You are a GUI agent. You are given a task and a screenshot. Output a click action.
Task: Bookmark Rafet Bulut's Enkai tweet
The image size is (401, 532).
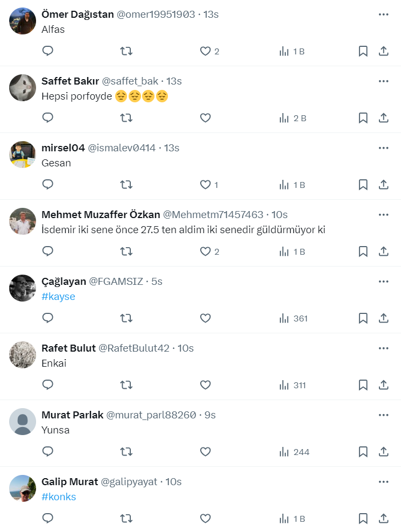[363, 385]
